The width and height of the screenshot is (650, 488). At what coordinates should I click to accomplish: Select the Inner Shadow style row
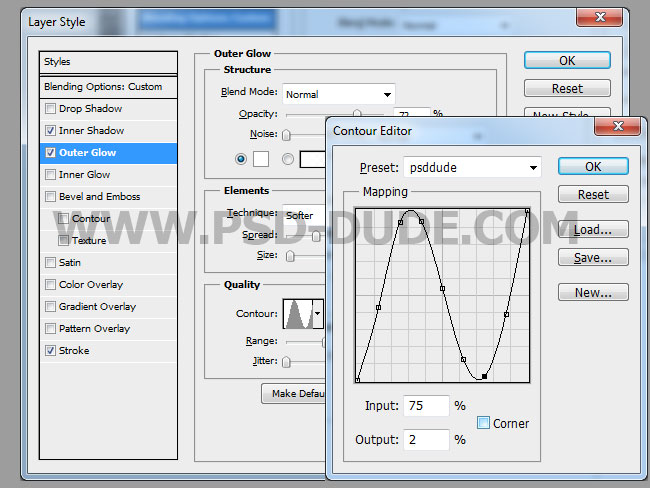(109, 131)
